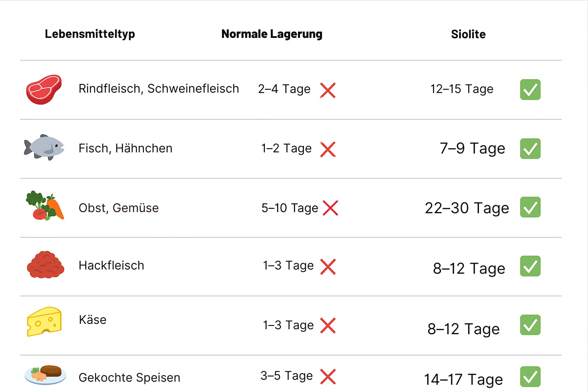Click green checkmark next to 14–17 Tage

pyautogui.click(x=530, y=377)
